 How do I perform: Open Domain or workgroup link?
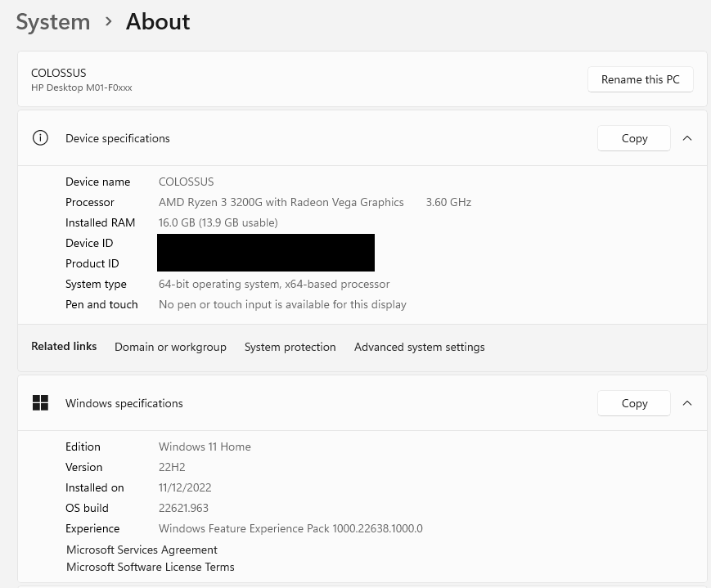coord(170,347)
